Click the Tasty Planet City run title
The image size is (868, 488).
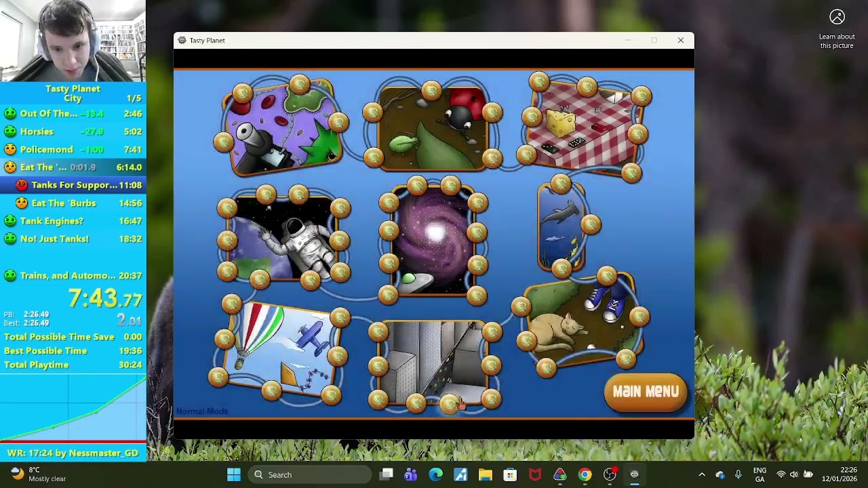pyautogui.click(x=73, y=94)
